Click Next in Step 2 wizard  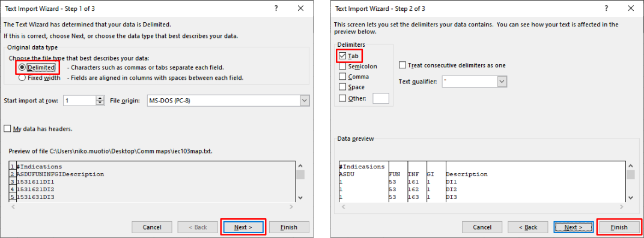[x=573, y=227]
